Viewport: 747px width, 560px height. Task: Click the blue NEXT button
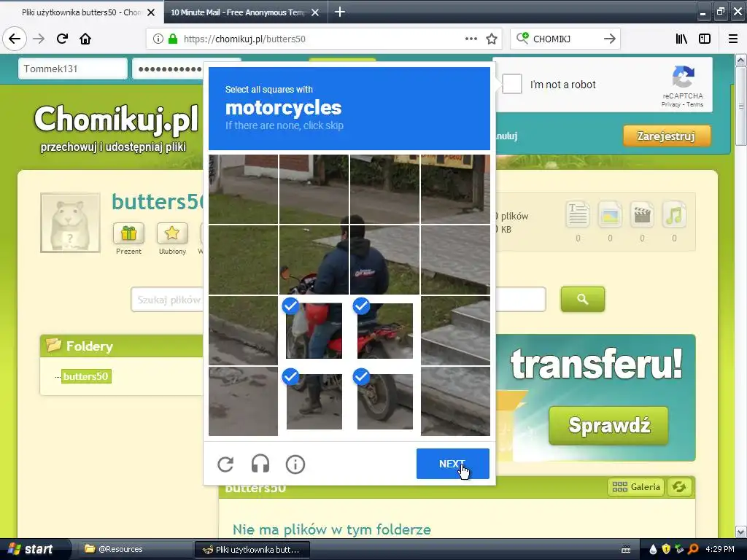coord(452,464)
